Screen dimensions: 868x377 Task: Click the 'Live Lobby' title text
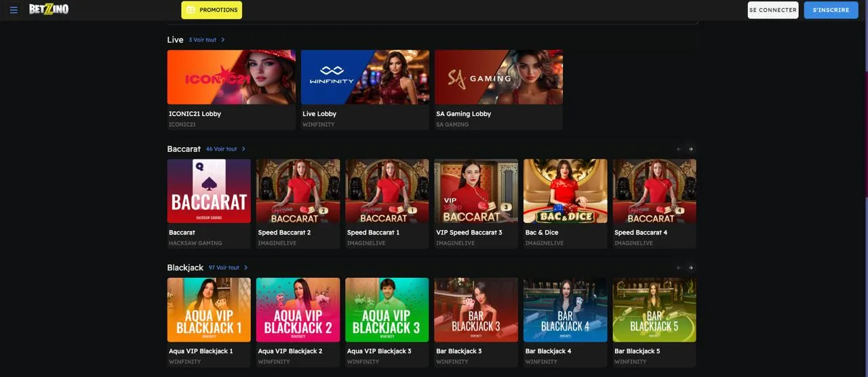[319, 114]
